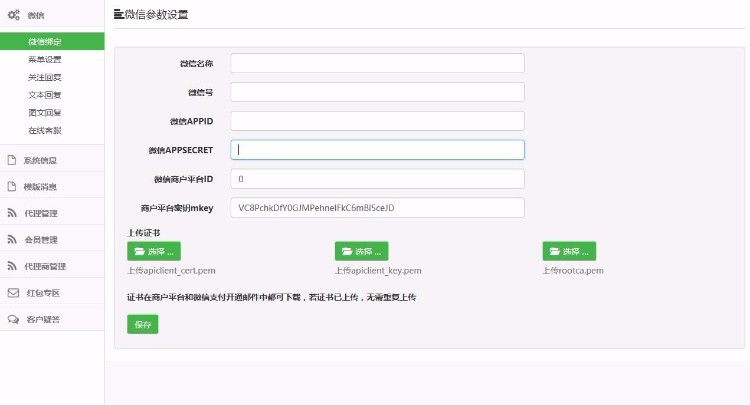750x405 pixels.
Task: Click the 微信号 field label
Action: pyautogui.click(x=200, y=92)
